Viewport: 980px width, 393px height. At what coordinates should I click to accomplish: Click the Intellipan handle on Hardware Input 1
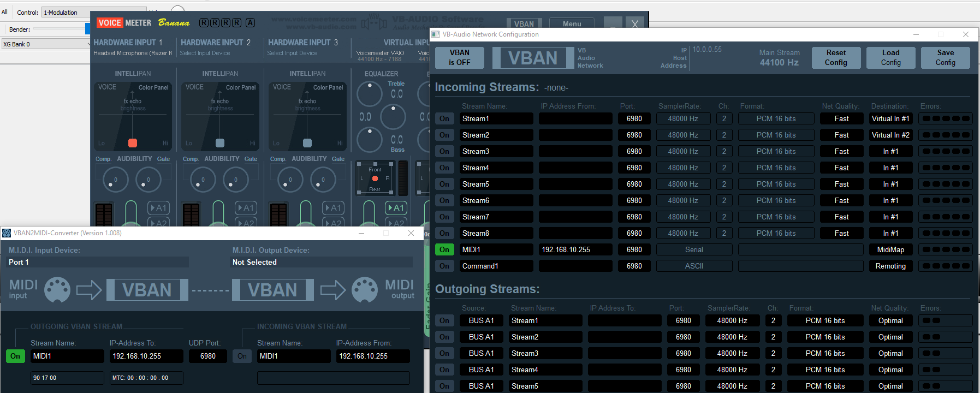pyautogui.click(x=133, y=143)
